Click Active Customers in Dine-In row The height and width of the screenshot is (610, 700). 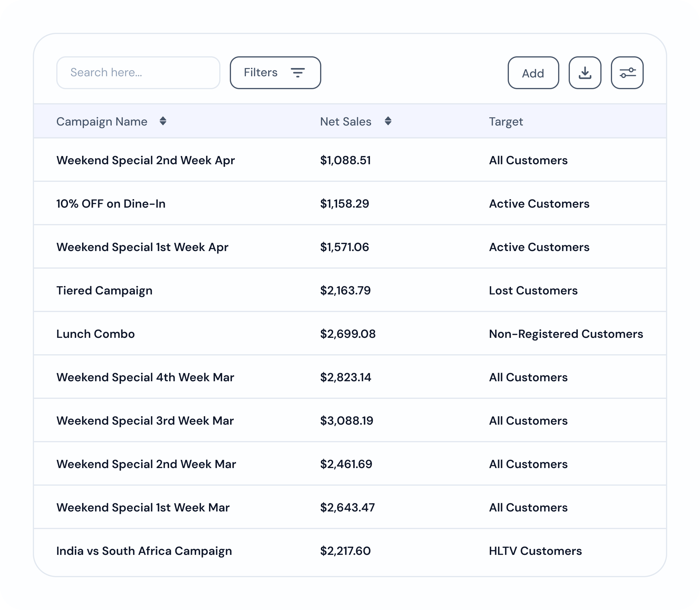(x=539, y=204)
